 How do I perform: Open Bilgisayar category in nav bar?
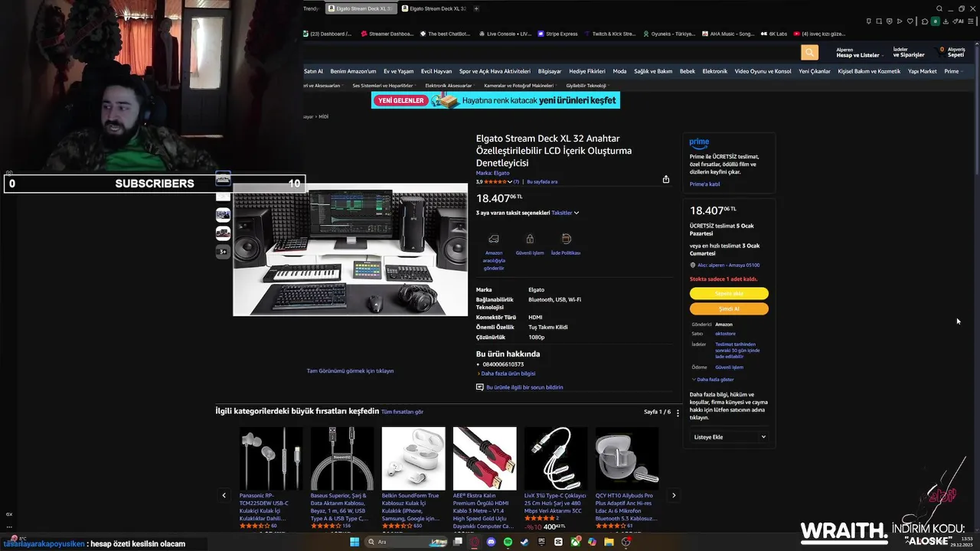click(x=550, y=71)
